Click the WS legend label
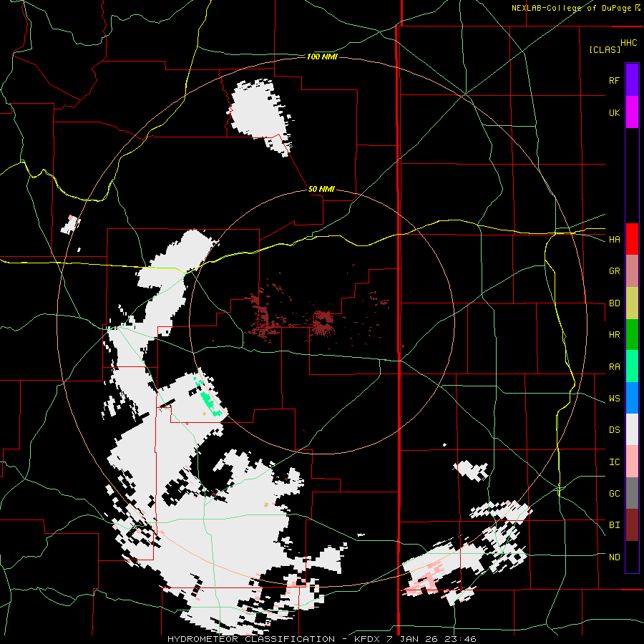Viewport: 644px width, 644px height. coord(614,399)
